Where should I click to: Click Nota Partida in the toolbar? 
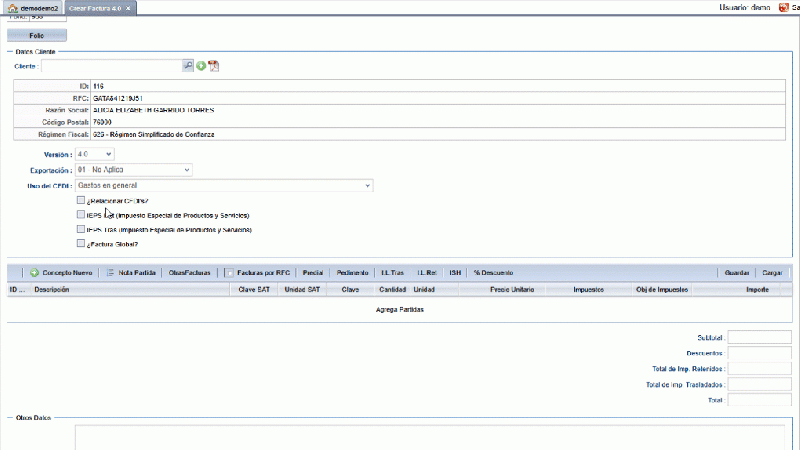[131, 272]
